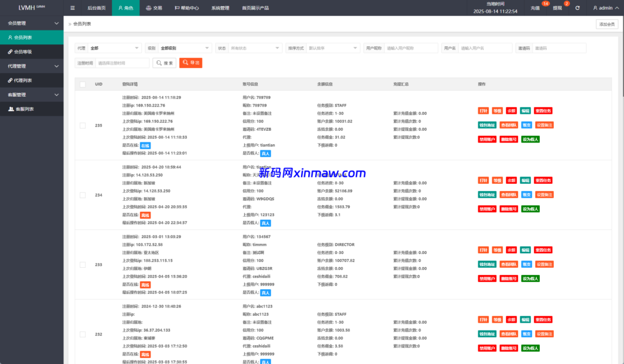
Task: Click the 添加会员 add member button
Action: [606, 24]
